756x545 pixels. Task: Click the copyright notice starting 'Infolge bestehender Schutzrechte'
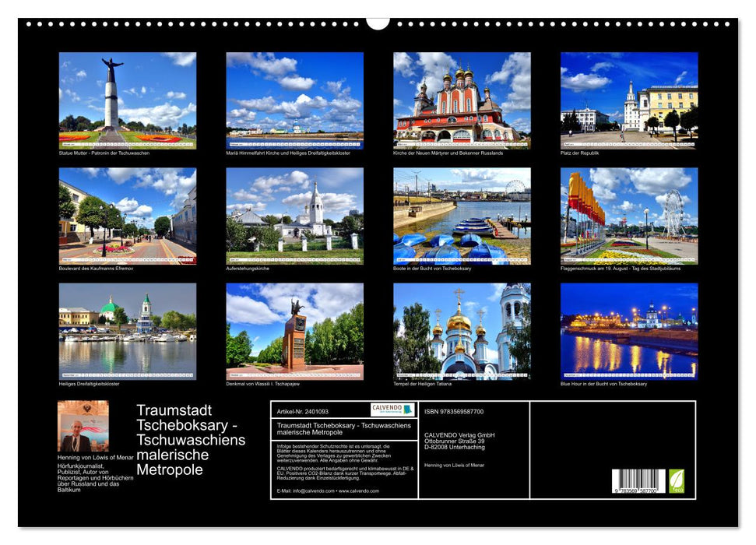[334, 453]
